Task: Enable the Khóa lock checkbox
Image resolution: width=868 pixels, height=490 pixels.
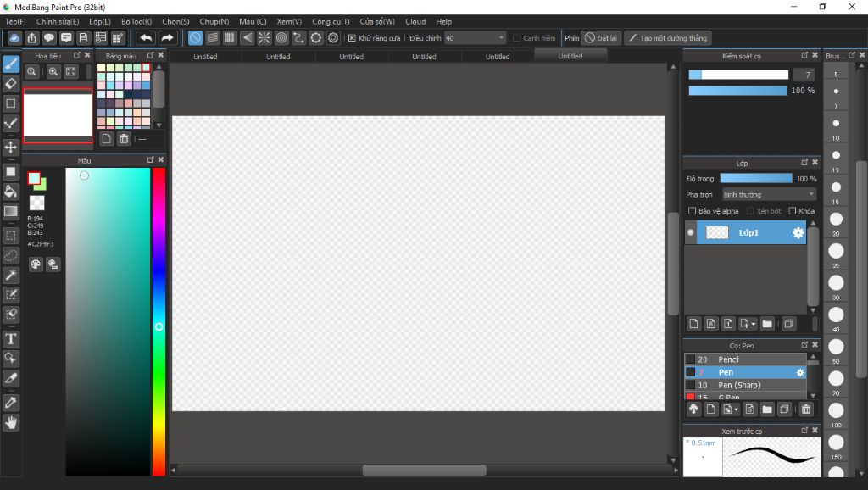Action: click(793, 211)
